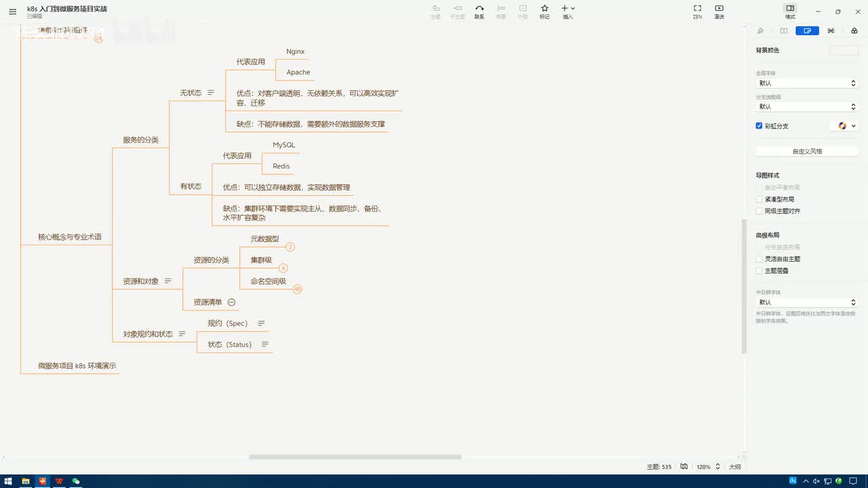This screenshot has height=488, width=868.
Task: Toggle the Format (格式) side panel
Action: (790, 12)
